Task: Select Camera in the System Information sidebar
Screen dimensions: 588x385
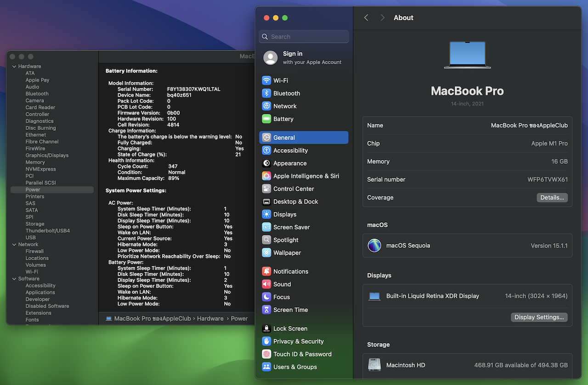Action: click(35, 101)
